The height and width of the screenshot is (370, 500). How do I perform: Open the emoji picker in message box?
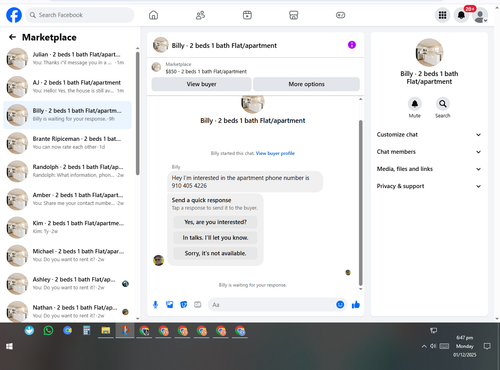point(340,305)
